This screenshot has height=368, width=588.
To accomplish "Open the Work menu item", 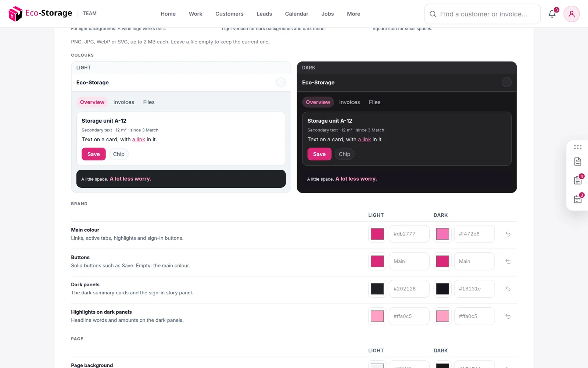I will tap(196, 14).
